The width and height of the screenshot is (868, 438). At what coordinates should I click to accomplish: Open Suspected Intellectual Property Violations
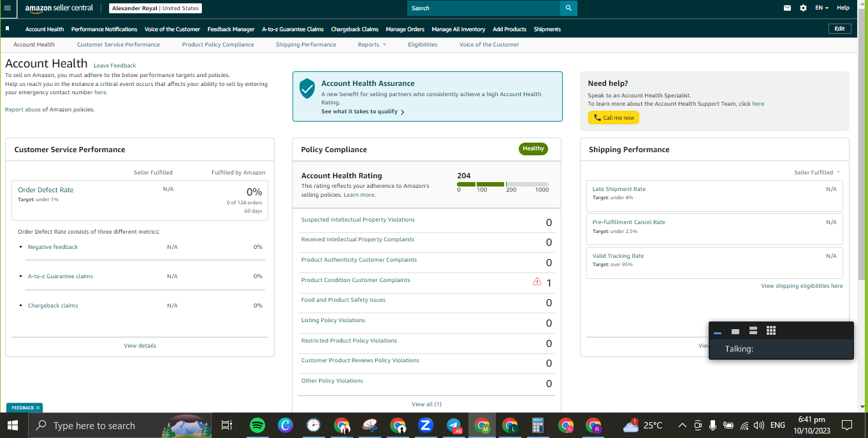[358, 220]
